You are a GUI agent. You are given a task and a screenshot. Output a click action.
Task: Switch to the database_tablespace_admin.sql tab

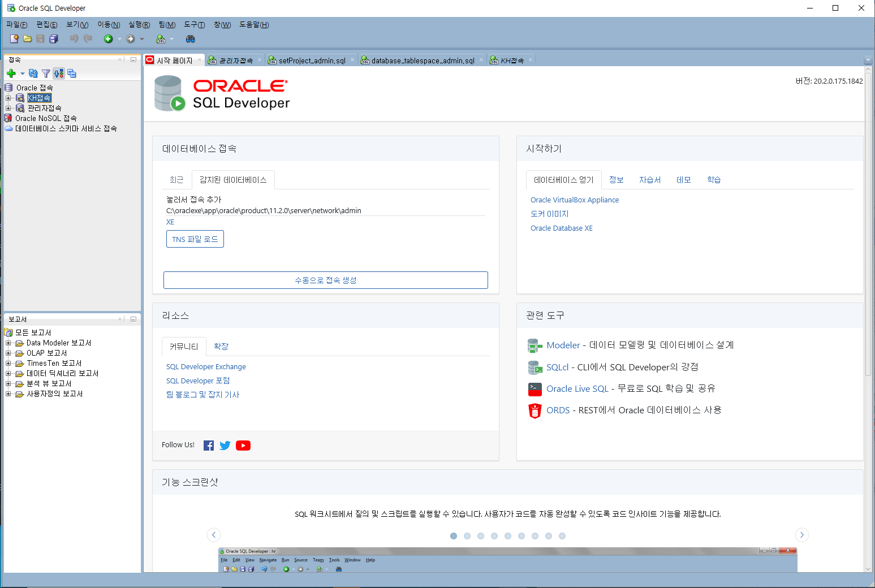tap(423, 60)
